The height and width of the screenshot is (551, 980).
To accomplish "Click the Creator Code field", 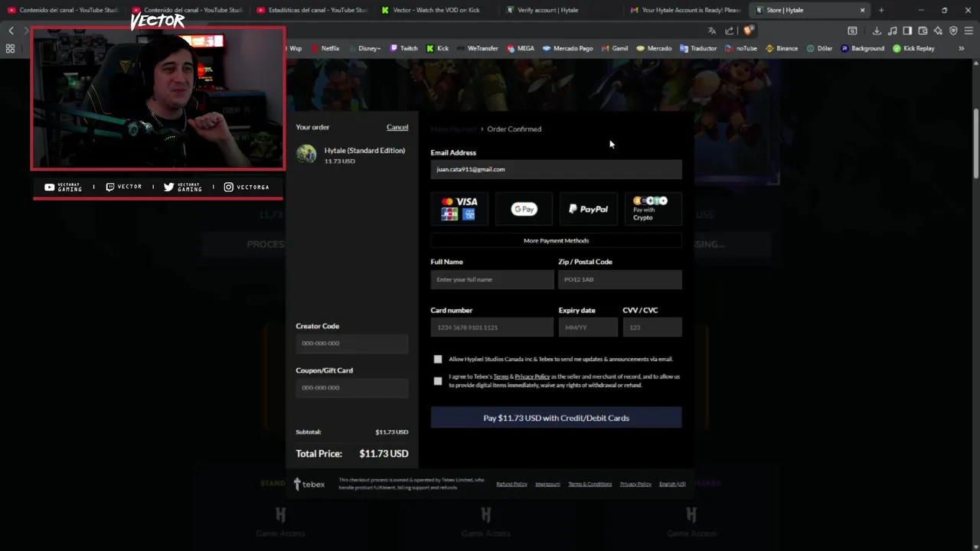I will coord(352,343).
